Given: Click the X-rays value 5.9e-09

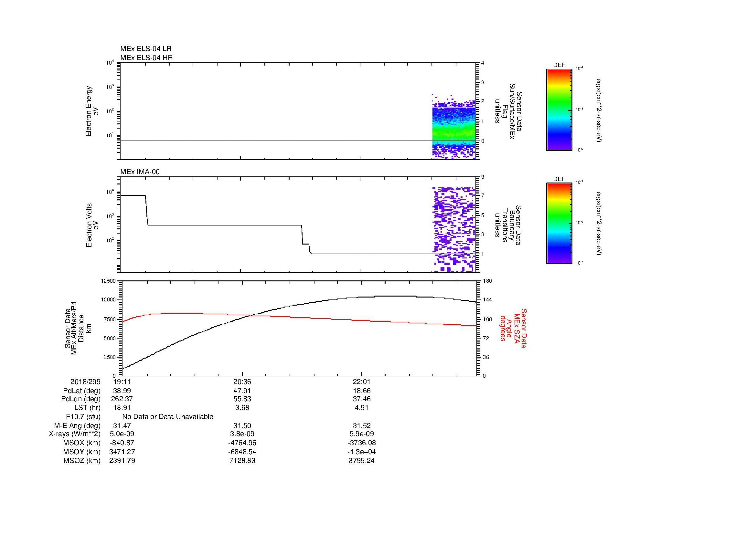Looking at the screenshot, I should pyautogui.click(x=362, y=434).
